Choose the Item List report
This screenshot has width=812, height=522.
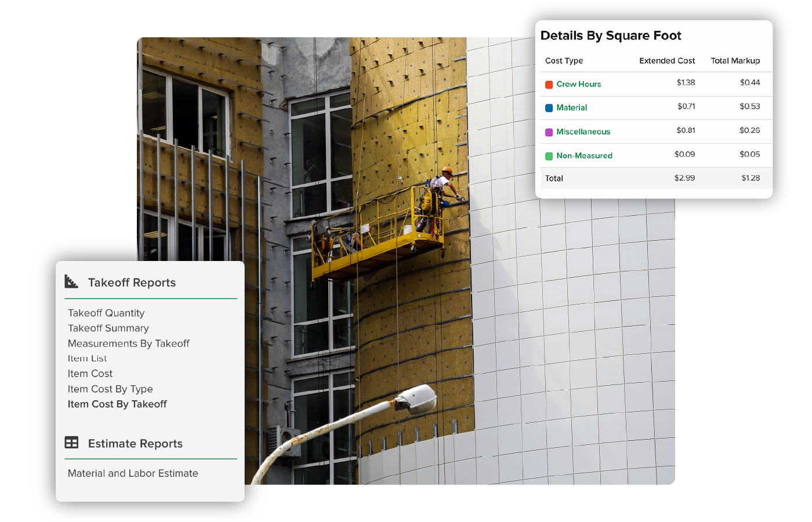(88, 358)
